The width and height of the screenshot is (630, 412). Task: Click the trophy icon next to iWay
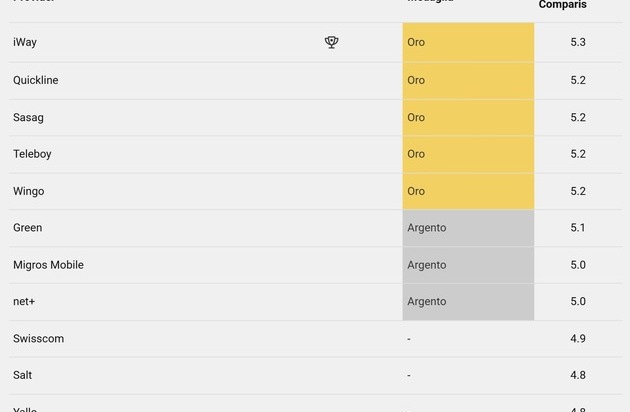[331, 42]
